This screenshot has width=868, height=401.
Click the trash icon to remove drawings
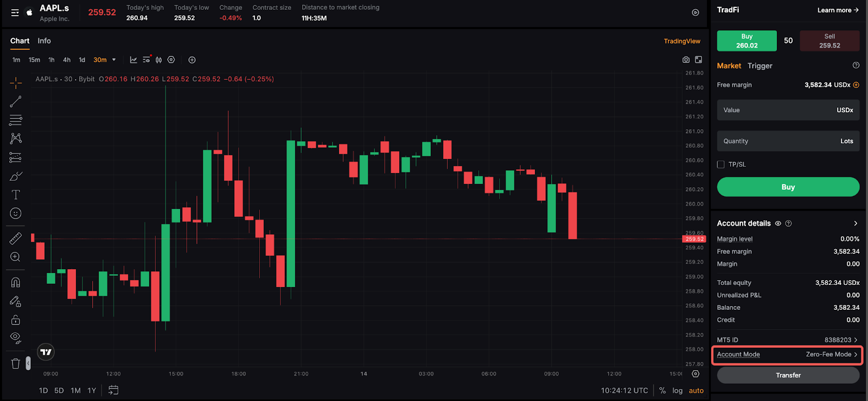pyautogui.click(x=16, y=364)
